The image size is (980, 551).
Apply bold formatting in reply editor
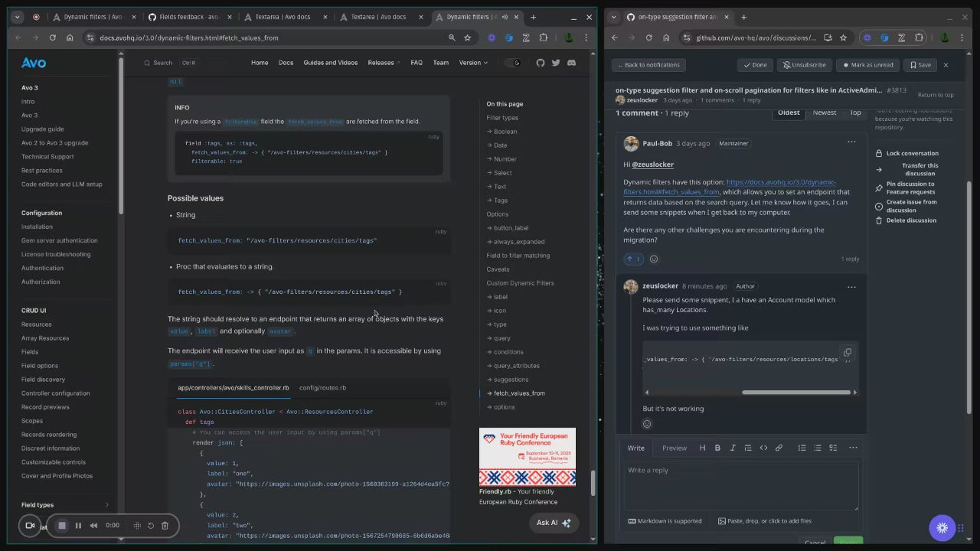tap(717, 448)
